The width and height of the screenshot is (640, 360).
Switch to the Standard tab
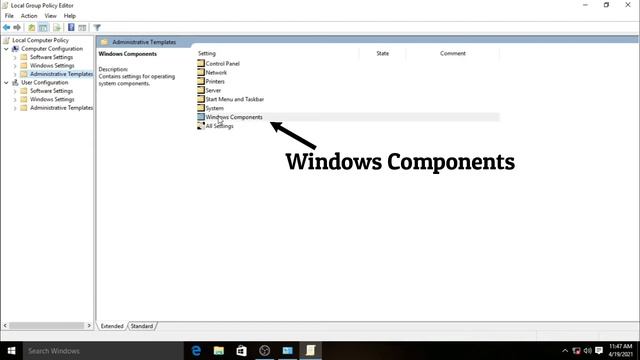pyautogui.click(x=142, y=326)
